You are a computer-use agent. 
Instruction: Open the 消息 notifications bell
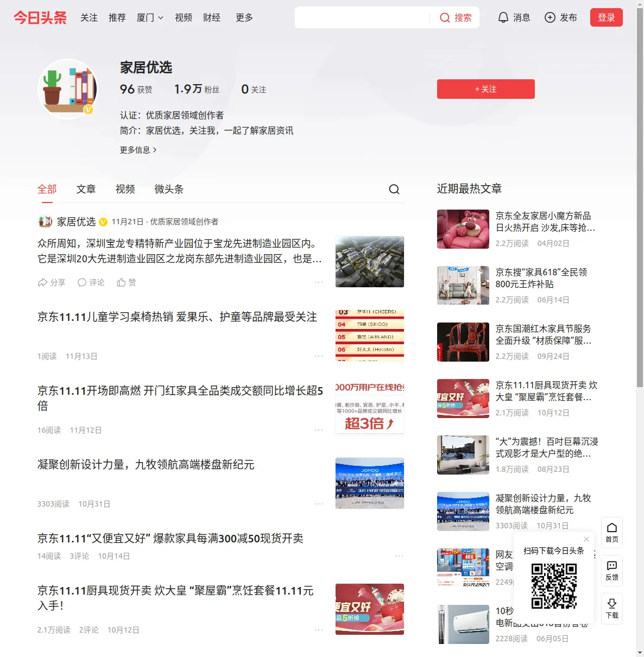[503, 17]
